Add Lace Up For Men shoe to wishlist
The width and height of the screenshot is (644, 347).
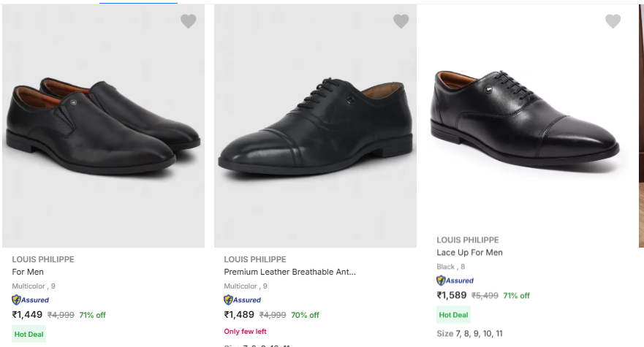[x=613, y=22]
